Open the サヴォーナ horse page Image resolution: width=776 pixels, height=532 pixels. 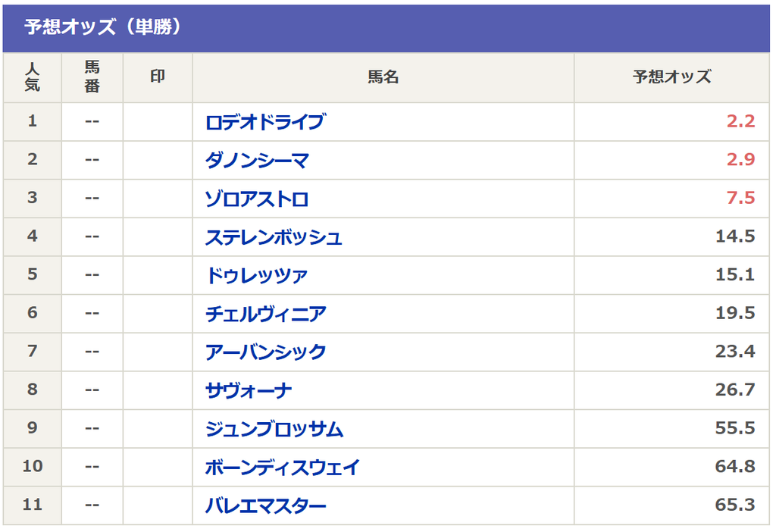click(x=249, y=390)
